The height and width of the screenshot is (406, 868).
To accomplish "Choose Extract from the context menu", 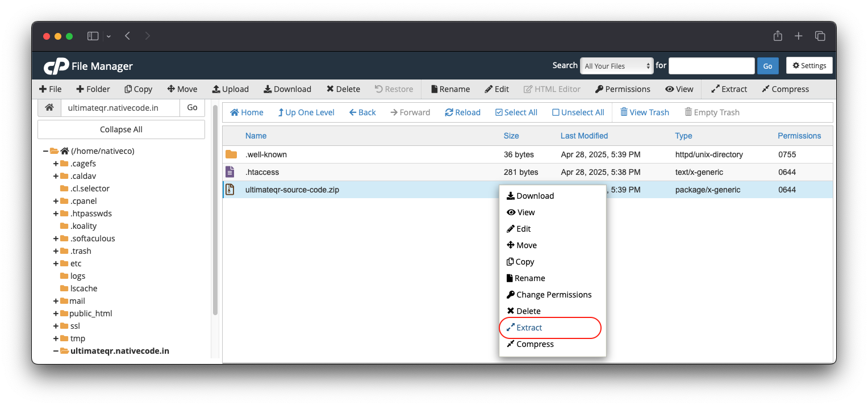I will tap(529, 328).
